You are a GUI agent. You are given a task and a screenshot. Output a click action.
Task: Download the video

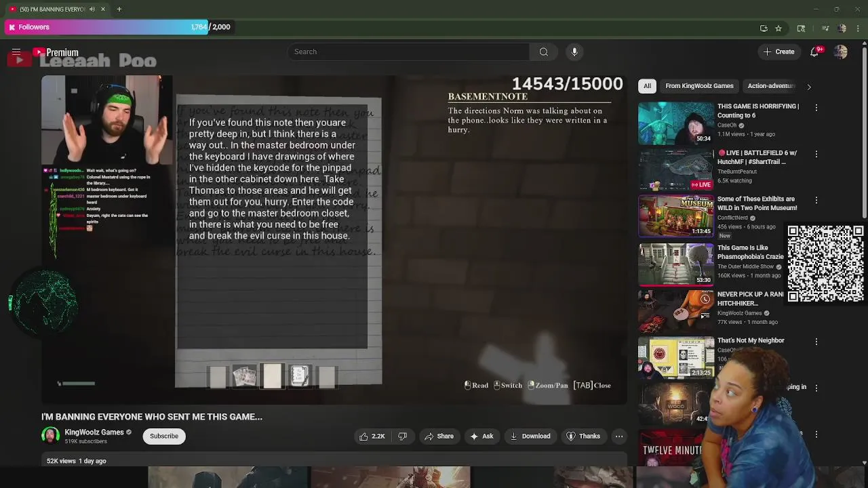(530, 436)
